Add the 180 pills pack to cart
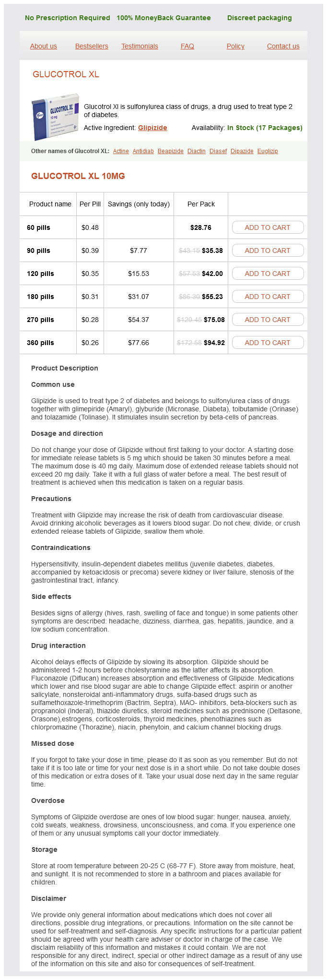The width and height of the screenshot is (327, 980). 268,297
